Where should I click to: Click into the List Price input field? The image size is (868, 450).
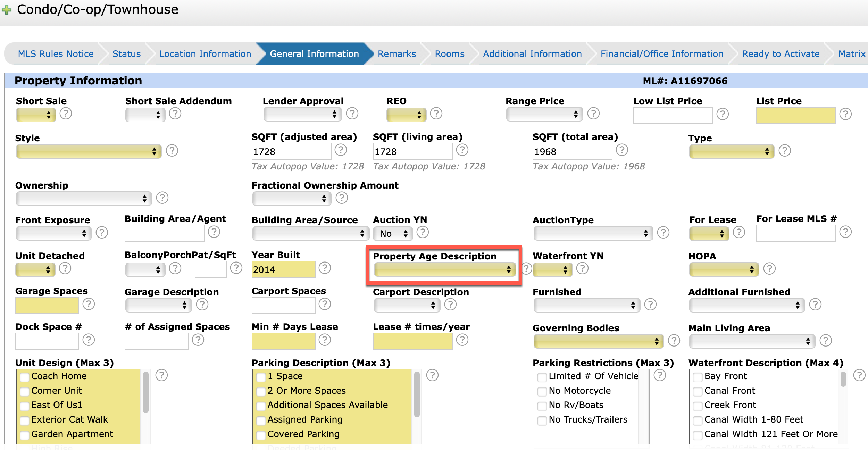click(x=795, y=116)
